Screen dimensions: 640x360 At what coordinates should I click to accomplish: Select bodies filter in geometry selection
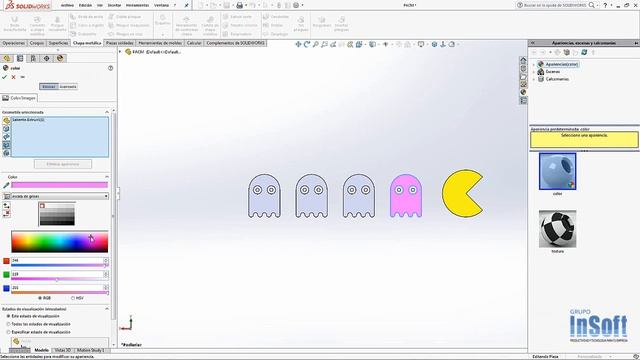6,145
